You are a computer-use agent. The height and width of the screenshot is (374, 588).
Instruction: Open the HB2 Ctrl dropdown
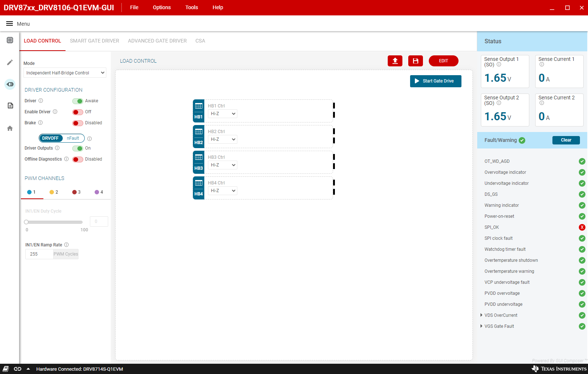coord(223,139)
